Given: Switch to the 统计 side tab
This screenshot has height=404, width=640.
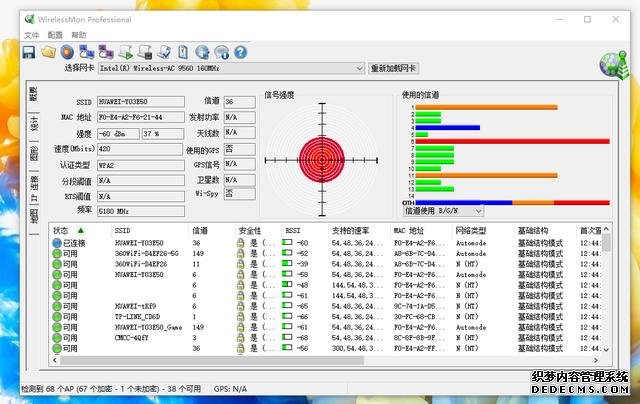Looking at the screenshot, I should point(33,123).
